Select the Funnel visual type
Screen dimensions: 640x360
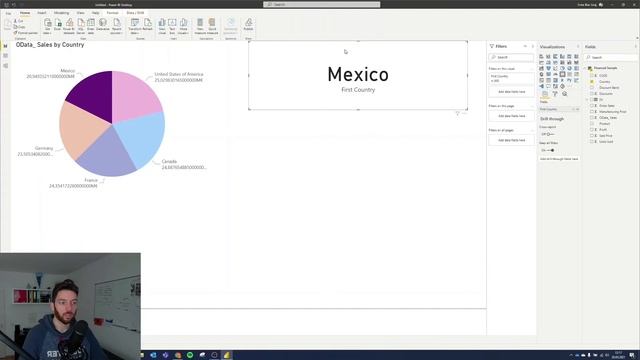[x=548, y=68]
